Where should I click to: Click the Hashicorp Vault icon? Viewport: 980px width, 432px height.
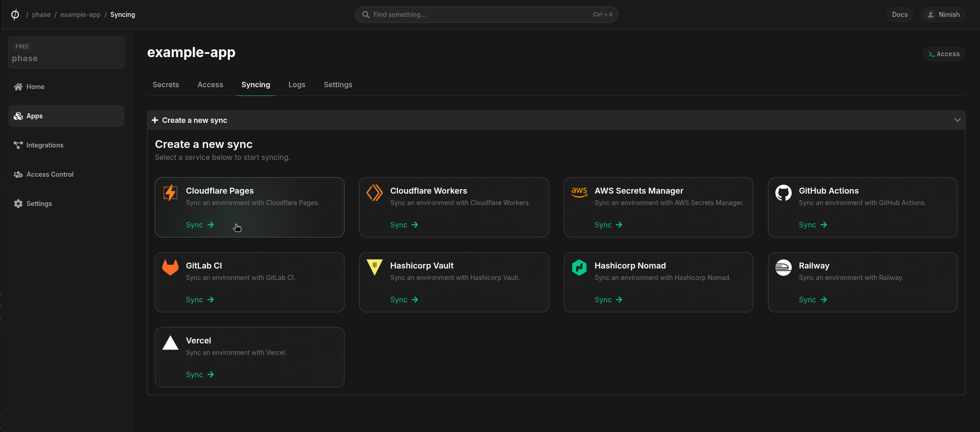pyautogui.click(x=374, y=267)
